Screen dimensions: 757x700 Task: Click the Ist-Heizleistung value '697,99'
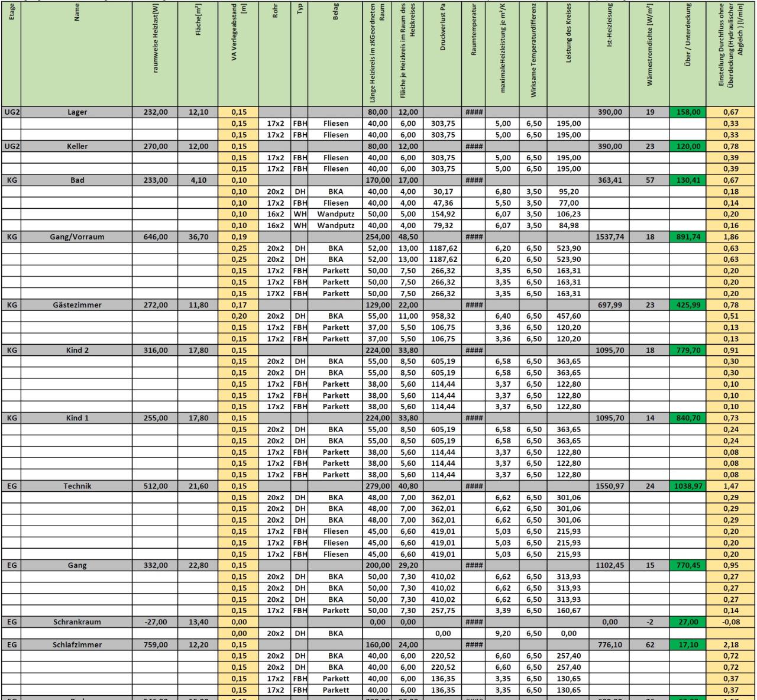[610, 305]
